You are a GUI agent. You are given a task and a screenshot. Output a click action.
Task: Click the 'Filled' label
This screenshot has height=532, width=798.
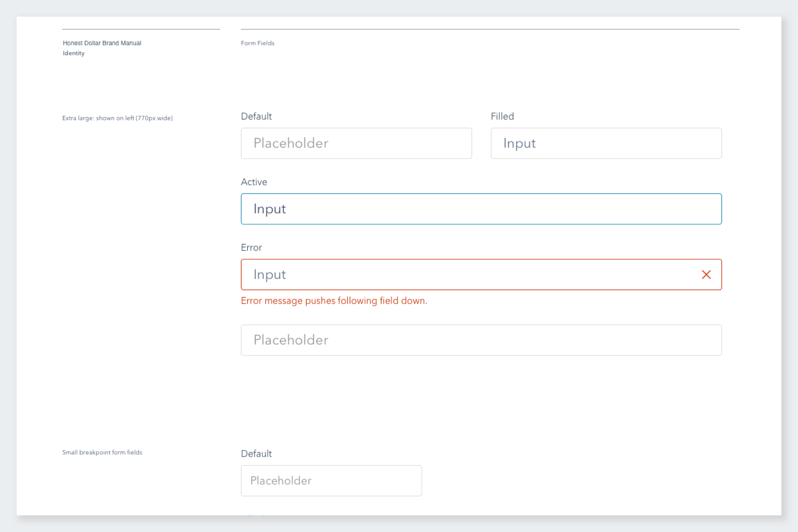coord(502,116)
